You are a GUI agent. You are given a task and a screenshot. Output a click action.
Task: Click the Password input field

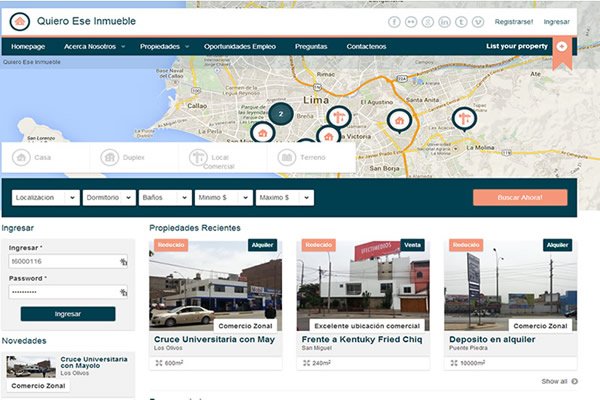pos(62,291)
